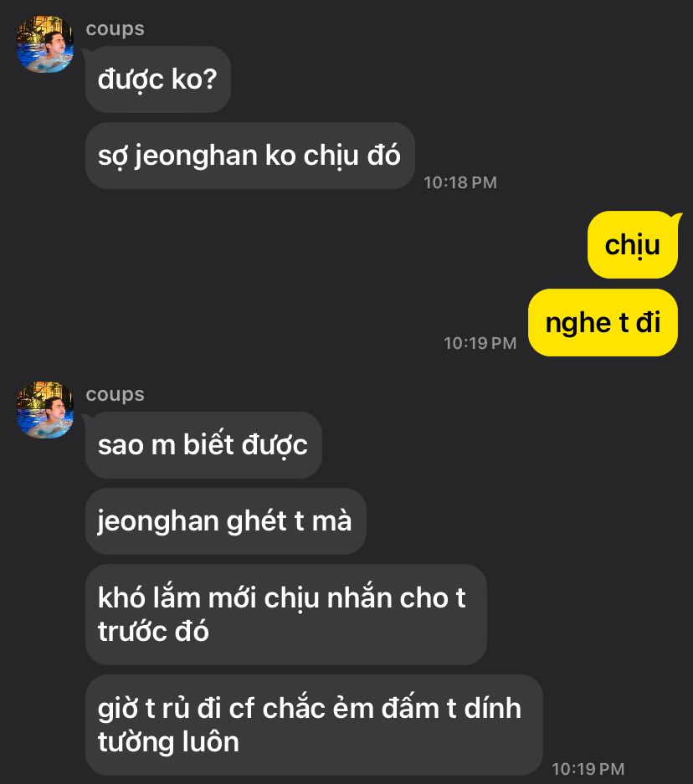Screen dimensions: 693x784
Task: Tap the word "jeonghan" in "sợ jeonghan ko chịu đó"
Action: click(196, 156)
